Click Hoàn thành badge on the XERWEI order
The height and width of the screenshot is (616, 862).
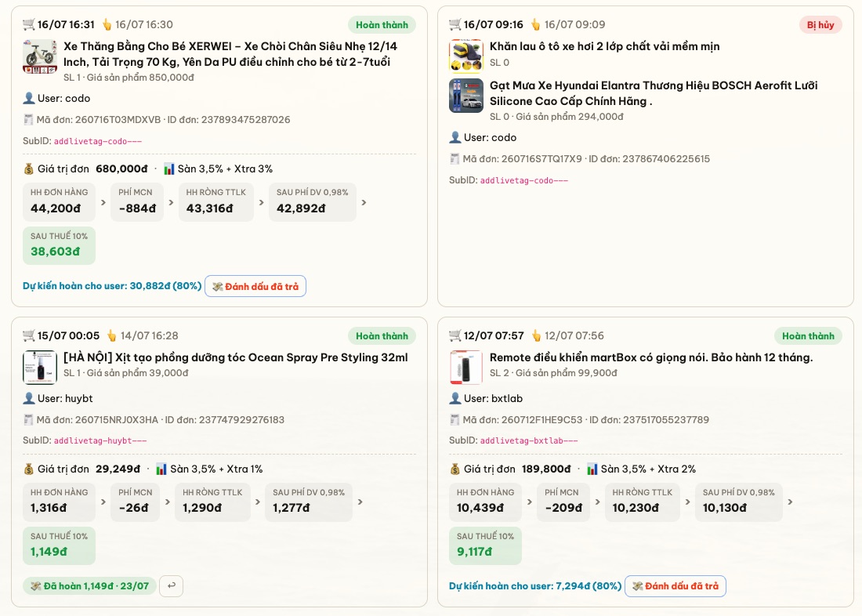coord(382,25)
